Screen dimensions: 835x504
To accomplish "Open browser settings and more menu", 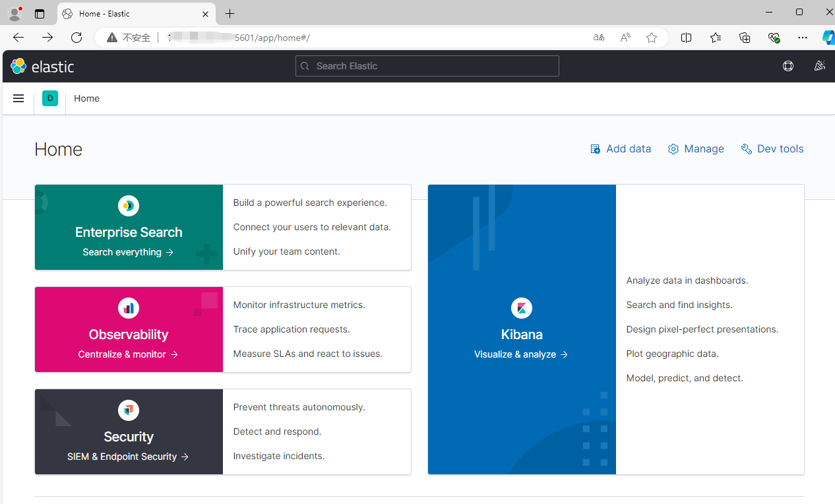I will click(803, 38).
